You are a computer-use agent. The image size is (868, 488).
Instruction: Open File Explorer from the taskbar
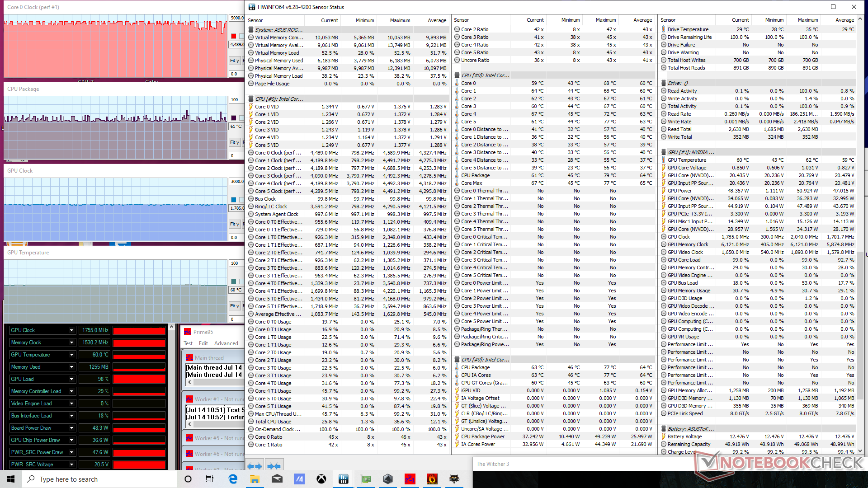[255, 479]
